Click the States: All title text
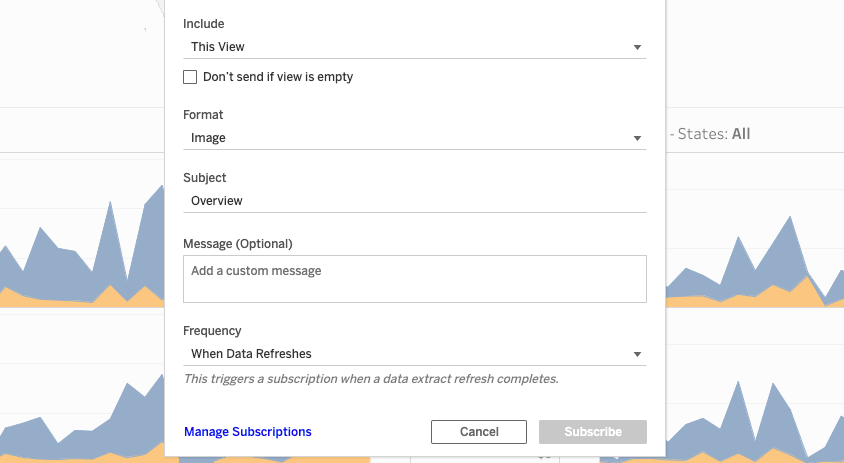 (713, 134)
